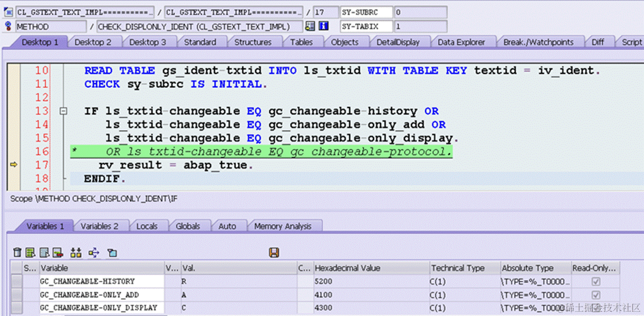Screen dimensions: 644x316
Task: Click the yellow current-line arrow at line 17
Action: pos(14,165)
